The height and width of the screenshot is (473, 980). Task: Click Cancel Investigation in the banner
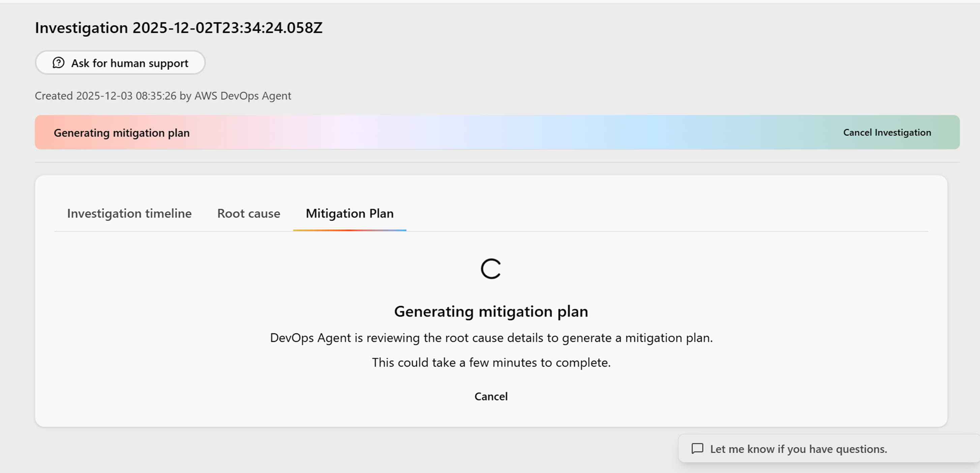pos(887,132)
